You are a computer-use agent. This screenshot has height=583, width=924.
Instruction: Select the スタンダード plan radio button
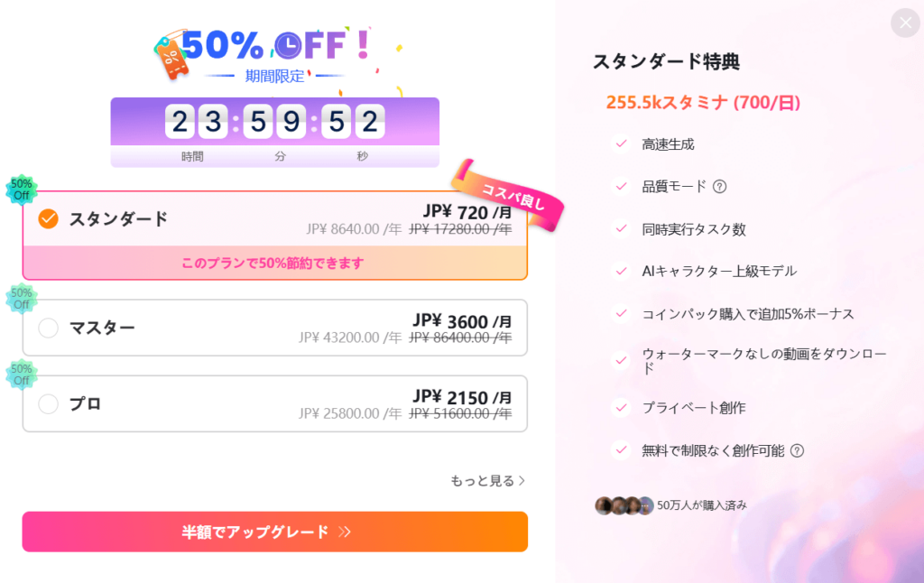(49, 219)
